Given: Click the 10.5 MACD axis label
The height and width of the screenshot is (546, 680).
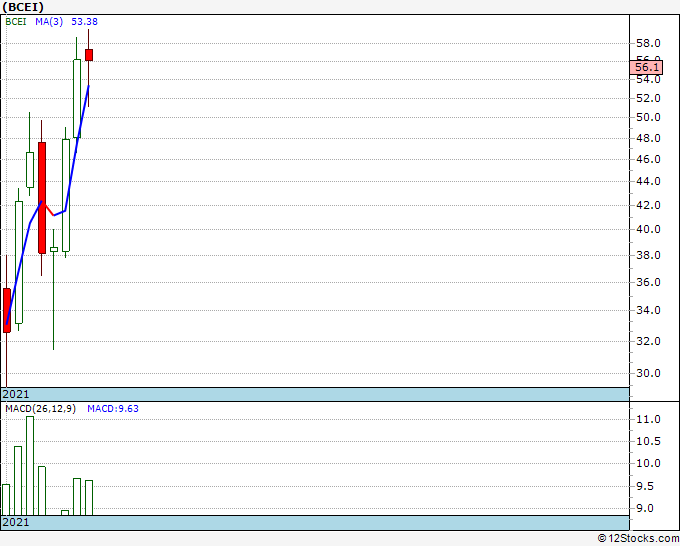Looking at the screenshot, I should coord(648,441).
